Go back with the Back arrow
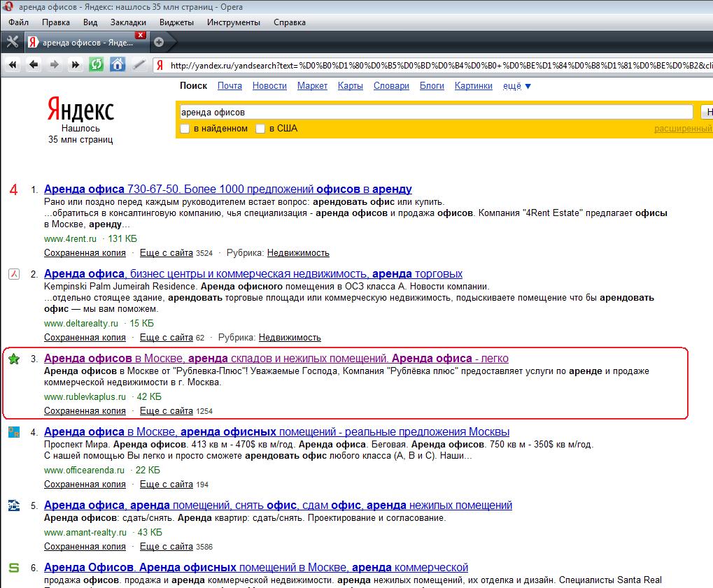The width and height of the screenshot is (713, 588). [33, 65]
